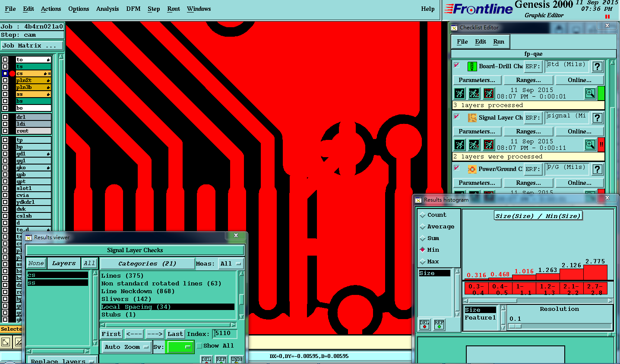Click second runner icon in Board-Drill row

[x=474, y=93]
